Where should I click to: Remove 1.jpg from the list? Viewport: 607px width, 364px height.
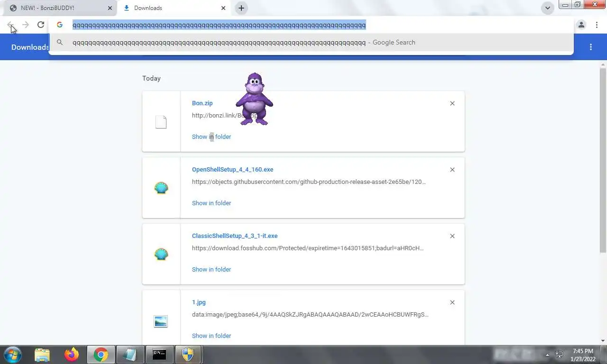click(x=452, y=302)
